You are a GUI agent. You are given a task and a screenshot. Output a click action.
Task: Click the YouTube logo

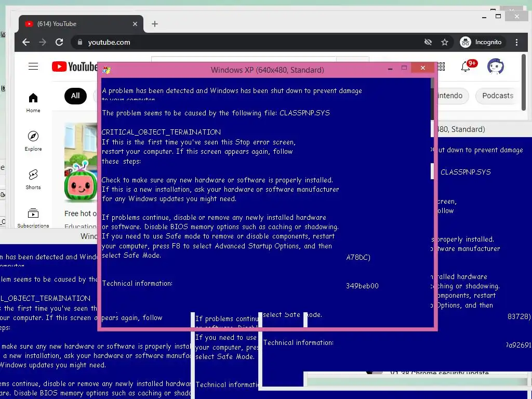point(75,66)
